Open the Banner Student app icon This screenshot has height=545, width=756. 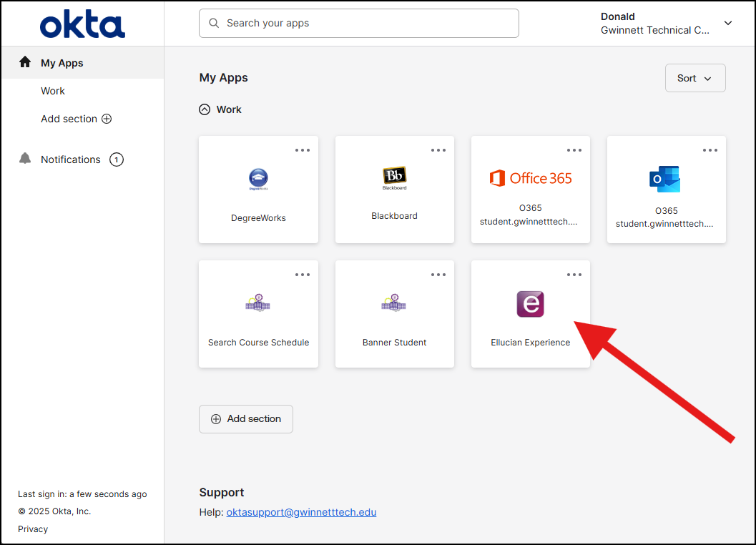pos(394,303)
